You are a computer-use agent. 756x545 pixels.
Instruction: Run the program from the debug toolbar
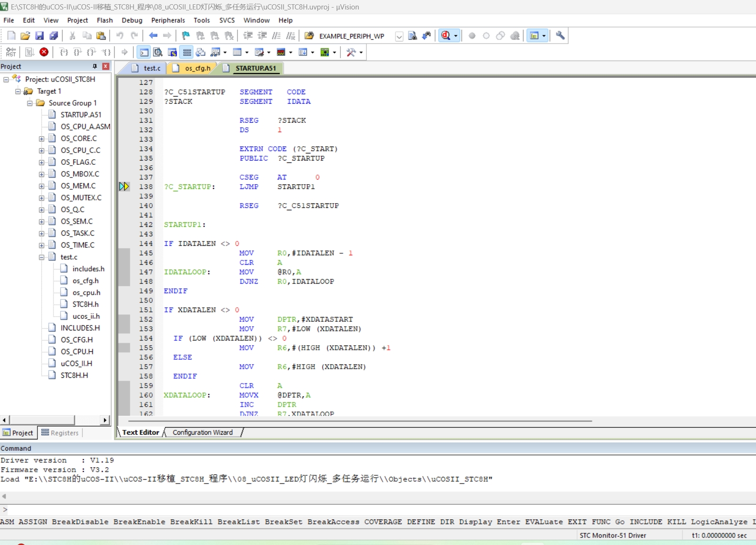[29, 52]
